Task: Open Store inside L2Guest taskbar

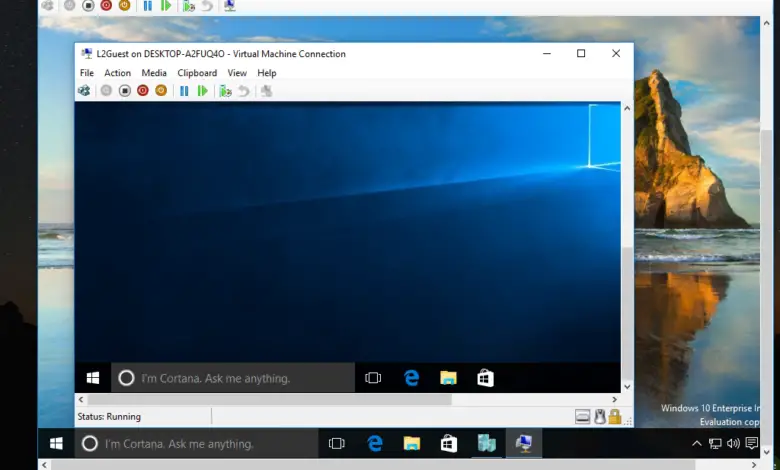Action: coord(485,378)
